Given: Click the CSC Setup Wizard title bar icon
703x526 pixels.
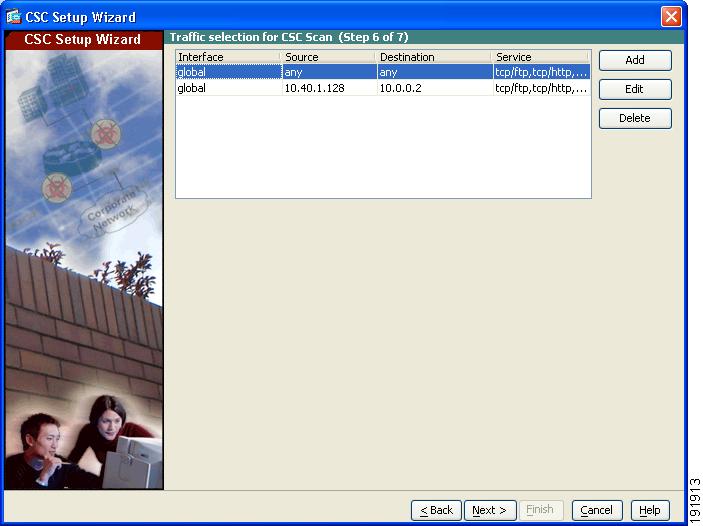Looking at the screenshot, I should pos(13,17).
